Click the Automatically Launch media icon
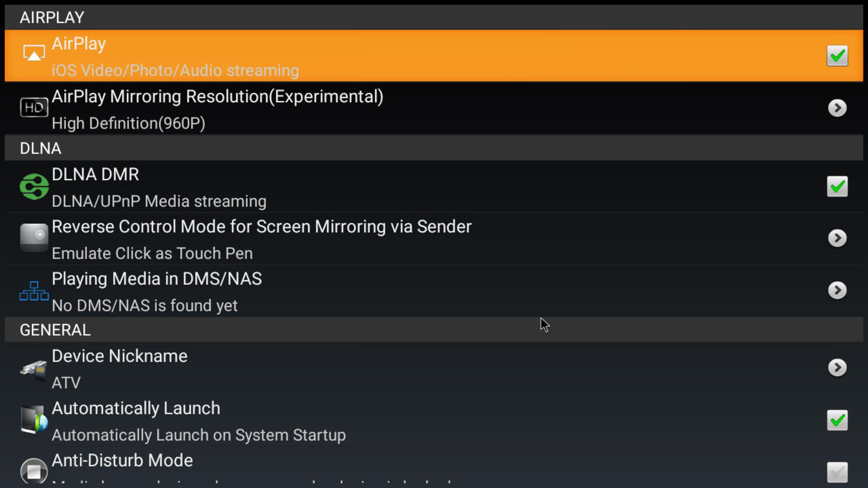868x488 pixels. click(x=33, y=421)
